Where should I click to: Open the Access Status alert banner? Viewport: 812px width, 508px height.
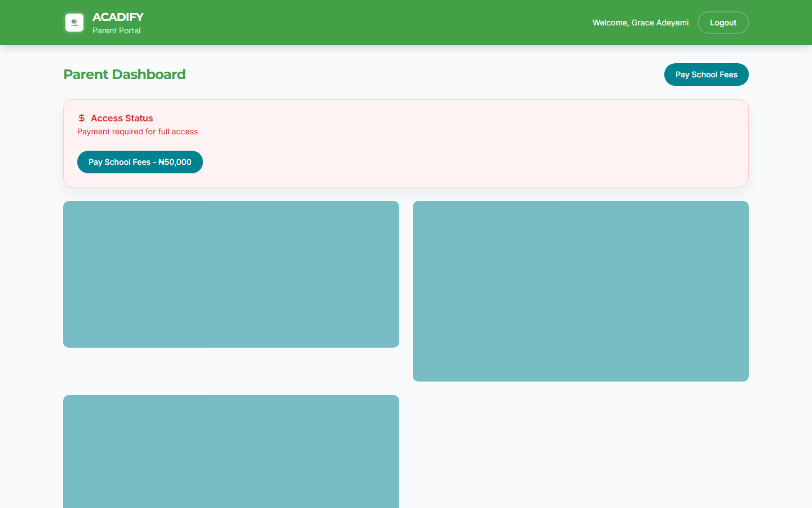coord(406,143)
